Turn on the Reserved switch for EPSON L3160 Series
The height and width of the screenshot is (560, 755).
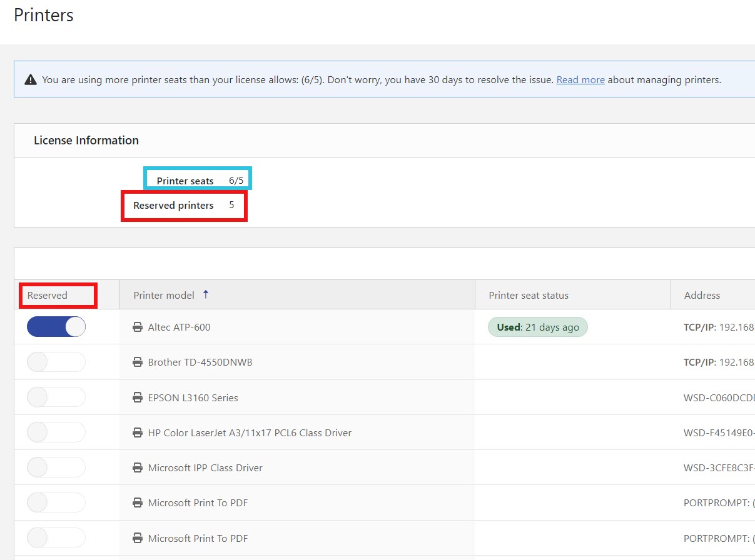tap(56, 397)
